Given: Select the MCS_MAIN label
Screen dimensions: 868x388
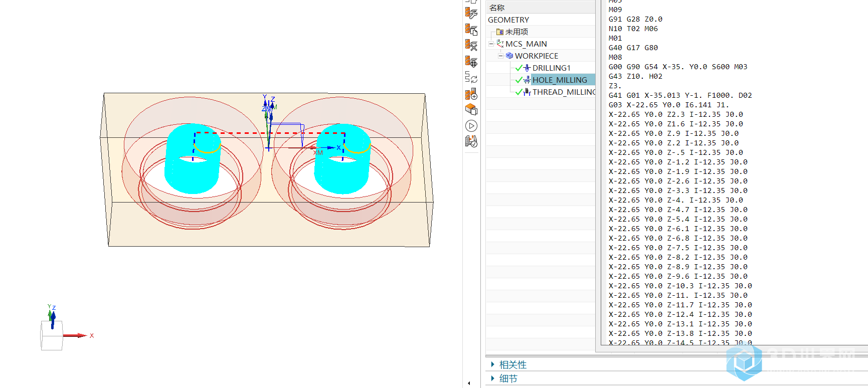Looking at the screenshot, I should [x=526, y=44].
